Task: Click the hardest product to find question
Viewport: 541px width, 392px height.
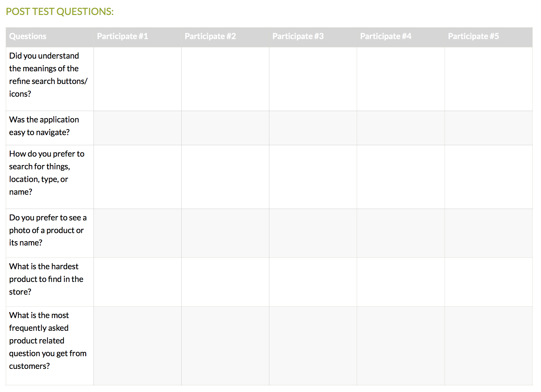Action: [x=46, y=279]
